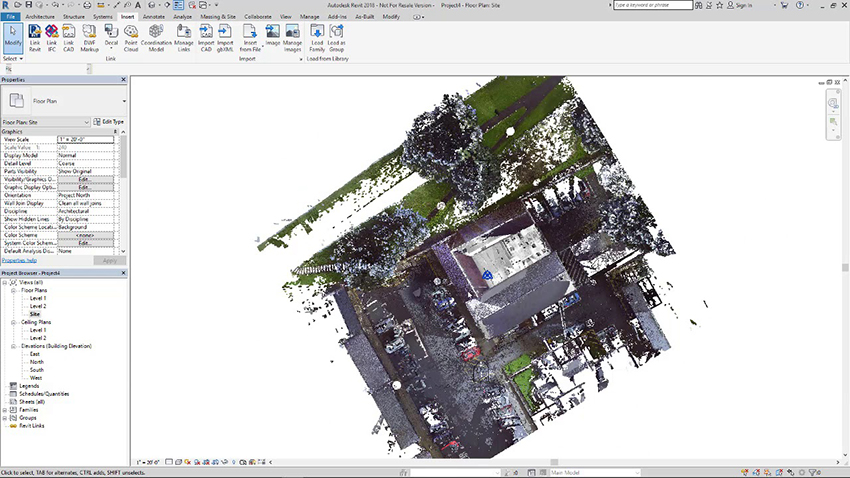Select the Link IFC icon
This screenshot has width=850, height=478.
click(x=51, y=37)
